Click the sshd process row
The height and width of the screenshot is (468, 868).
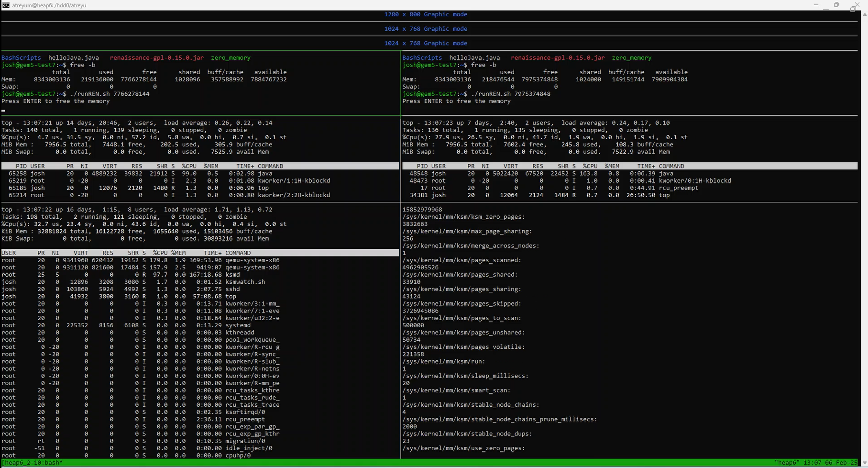200,289
